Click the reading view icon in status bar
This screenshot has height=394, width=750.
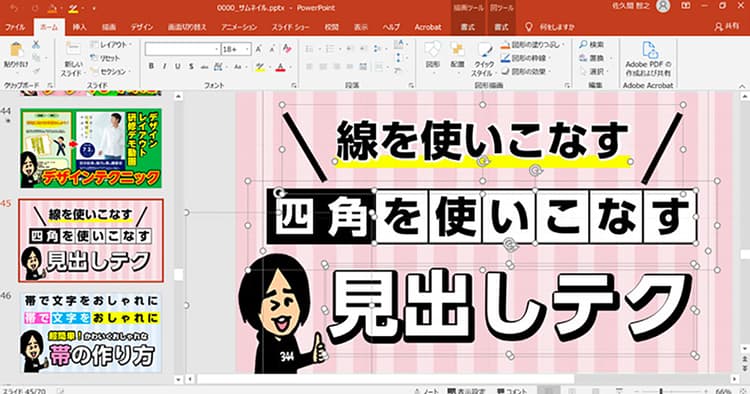pos(596,391)
